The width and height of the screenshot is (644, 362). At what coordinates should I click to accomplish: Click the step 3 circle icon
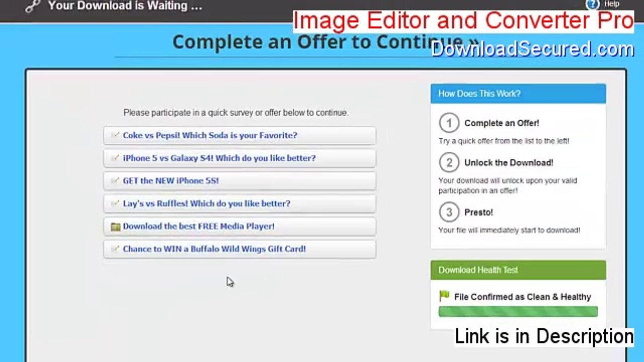(x=449, y=212)
